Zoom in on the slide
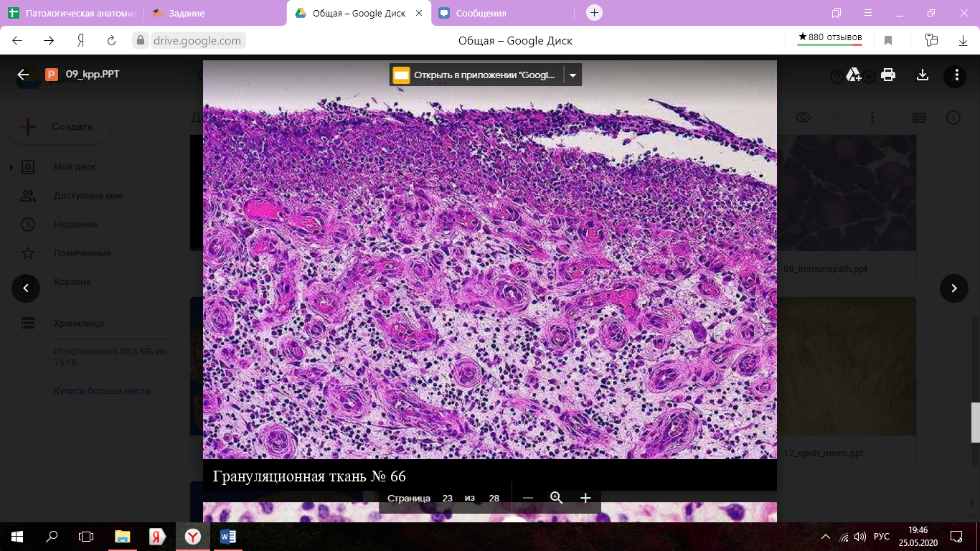This screenshot has width=980, height=551. (585, 498)
